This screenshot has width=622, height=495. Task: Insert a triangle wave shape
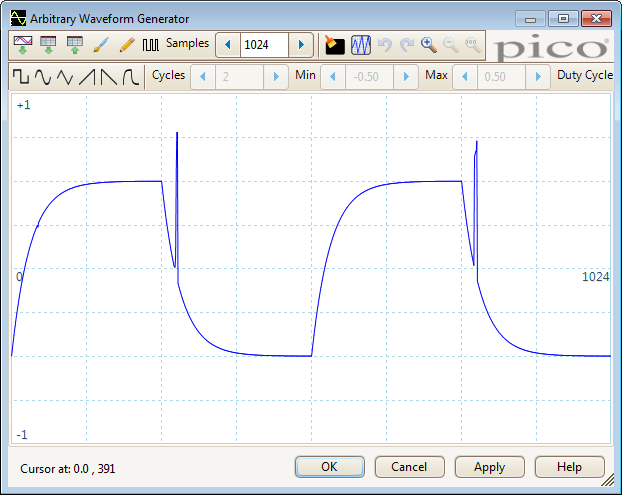65,76
